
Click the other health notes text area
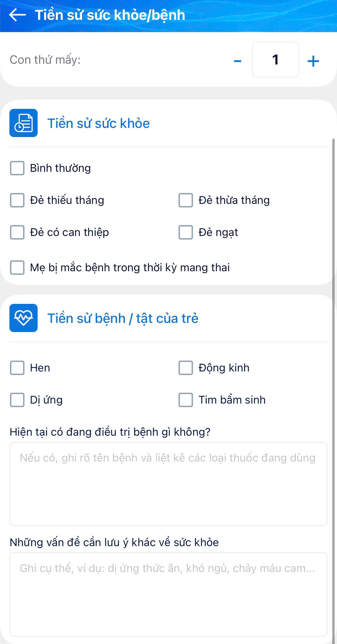click(x=168, y=594)
